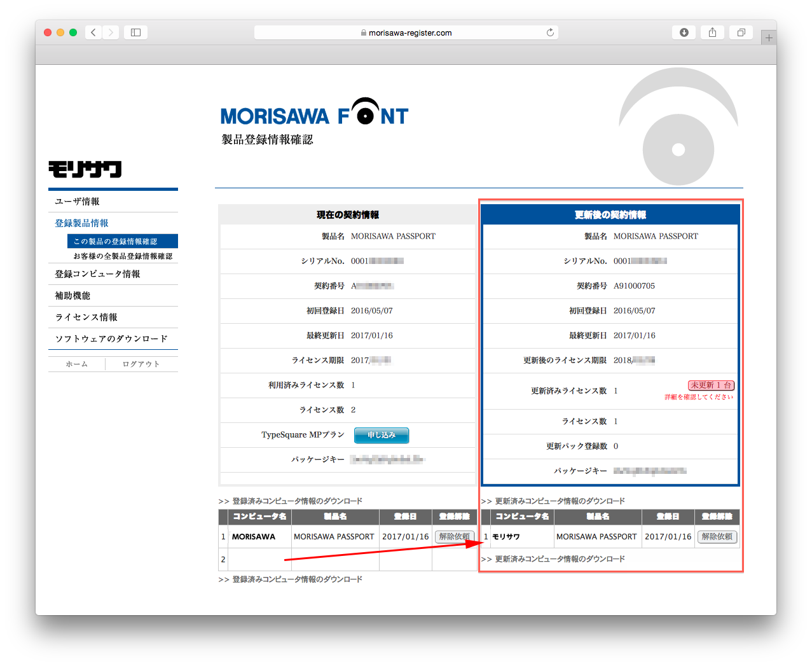Click the 契約番号 value A91000705

coord(634,286)
